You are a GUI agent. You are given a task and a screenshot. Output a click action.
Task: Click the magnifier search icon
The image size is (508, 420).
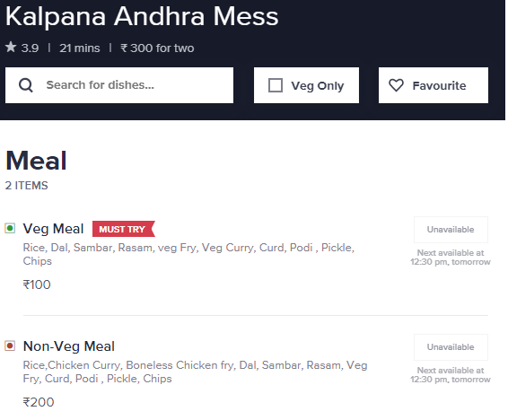[x=26, y=85]
